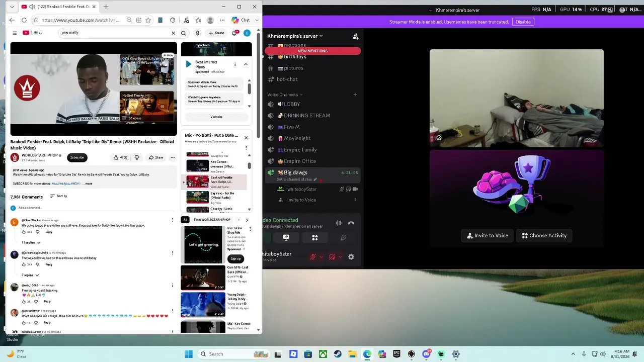The width and height of the screenshot is (644, 362).
Task: Unmute the Discord microphone
Action: click(x=313, y=257)
